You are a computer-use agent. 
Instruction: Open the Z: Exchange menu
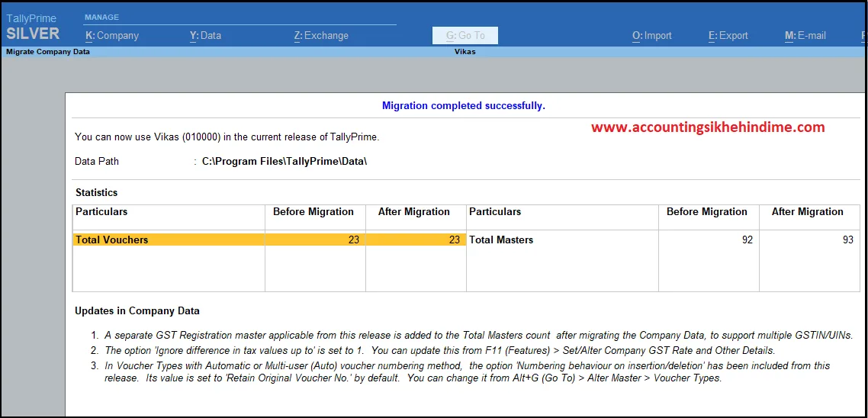(x=321, y=35)
